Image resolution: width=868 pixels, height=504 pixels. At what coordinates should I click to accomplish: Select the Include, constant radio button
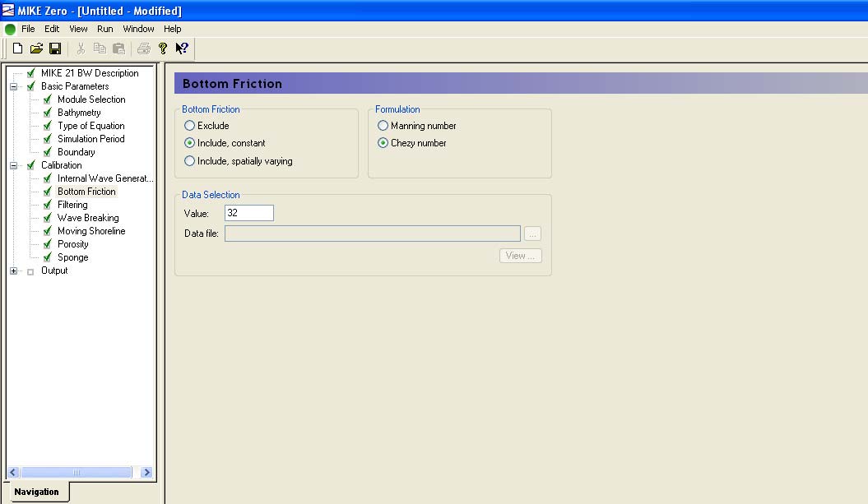pos(189,143)
